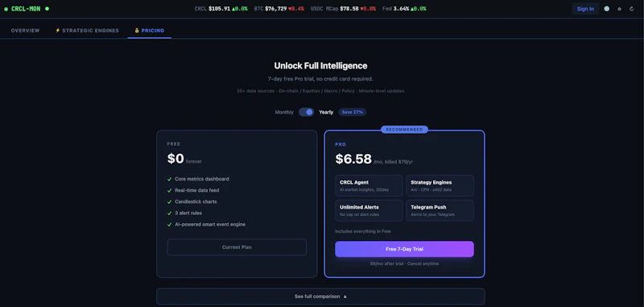This screenshot has width=644, height=307.
Task: Click the checkmark beside AI-powered smart event engine
Action: click(169, 225)
